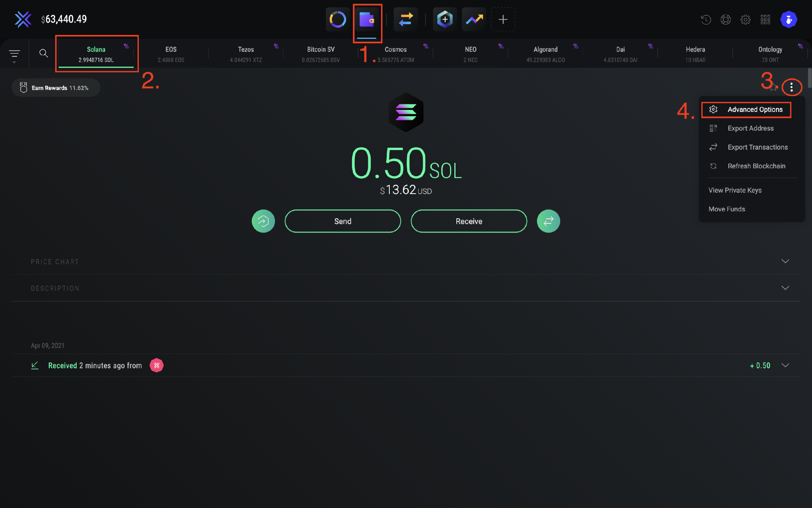Click the Refresh Blockchain icon
This screenshot has width=812, height=508.
(713, 166)
